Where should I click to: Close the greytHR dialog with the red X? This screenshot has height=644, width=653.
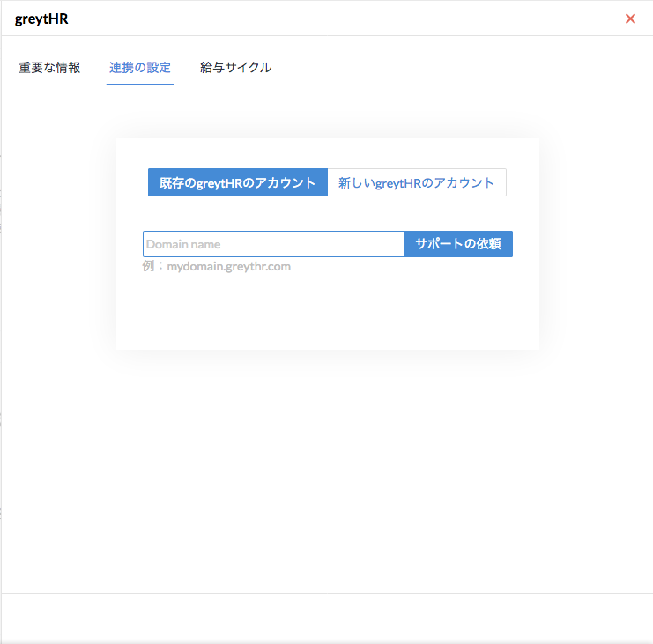(x=630, y=19)
